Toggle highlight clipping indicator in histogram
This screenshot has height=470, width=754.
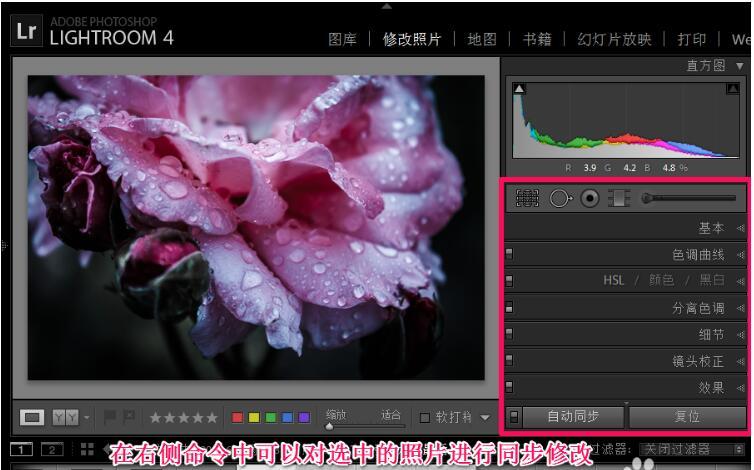tap(733, 89)
